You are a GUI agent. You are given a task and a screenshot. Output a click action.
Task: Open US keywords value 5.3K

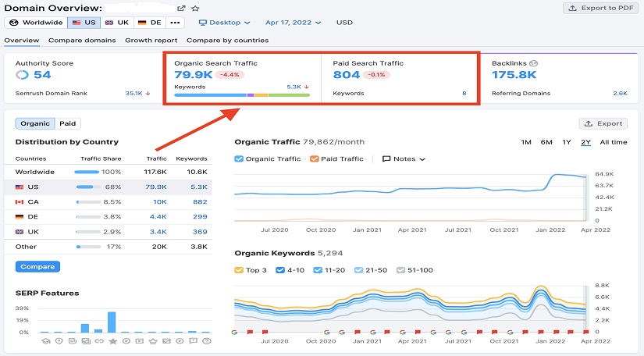[x=199, y=187]
